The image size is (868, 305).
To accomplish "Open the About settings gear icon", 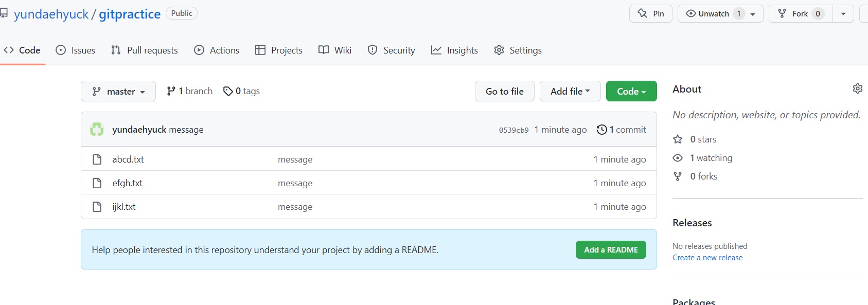I will coord(857,88).
